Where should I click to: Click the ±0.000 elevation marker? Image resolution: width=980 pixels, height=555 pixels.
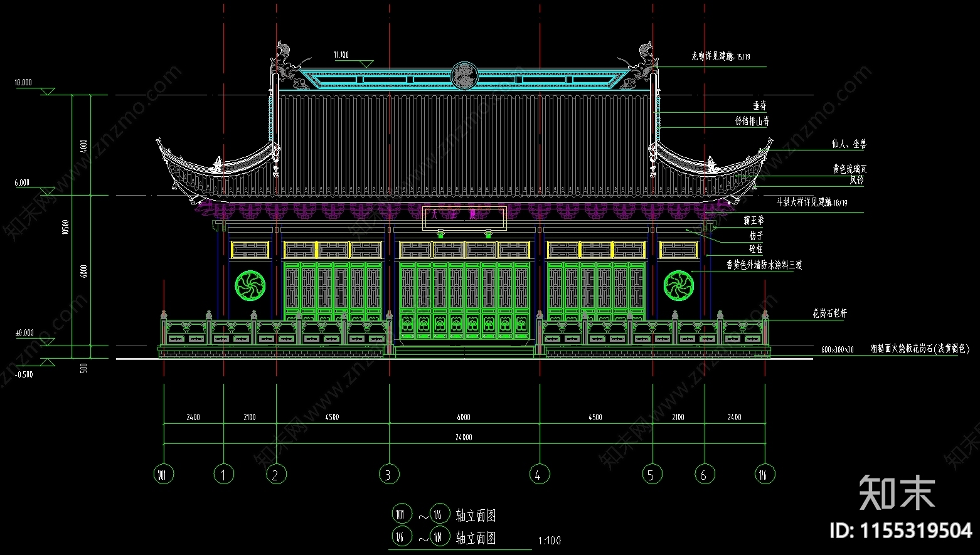pyautogui.click(x=24, y=333)
